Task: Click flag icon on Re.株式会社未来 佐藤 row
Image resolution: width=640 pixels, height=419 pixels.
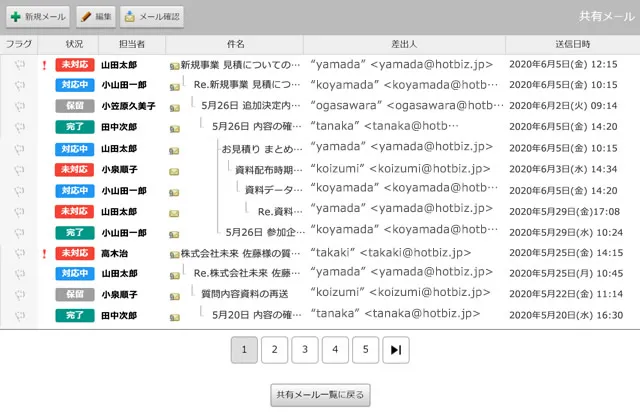Action: (x=20, y=274)
